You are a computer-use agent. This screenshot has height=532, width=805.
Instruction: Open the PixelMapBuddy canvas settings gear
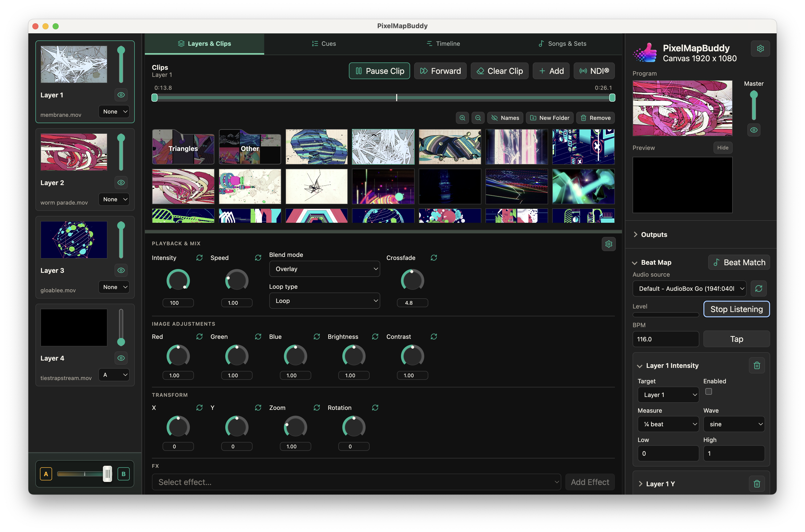tap(760, 49)
